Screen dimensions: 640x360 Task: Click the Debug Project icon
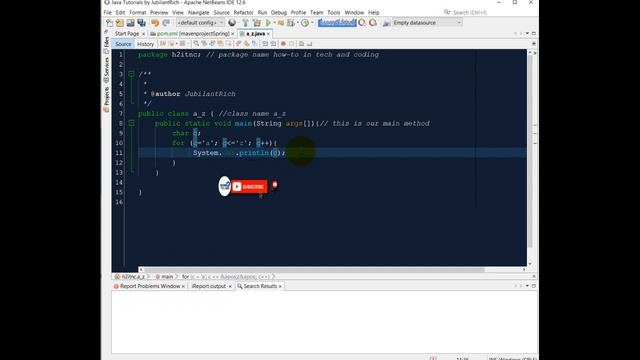pyautogui.click(x=281, y=23)
